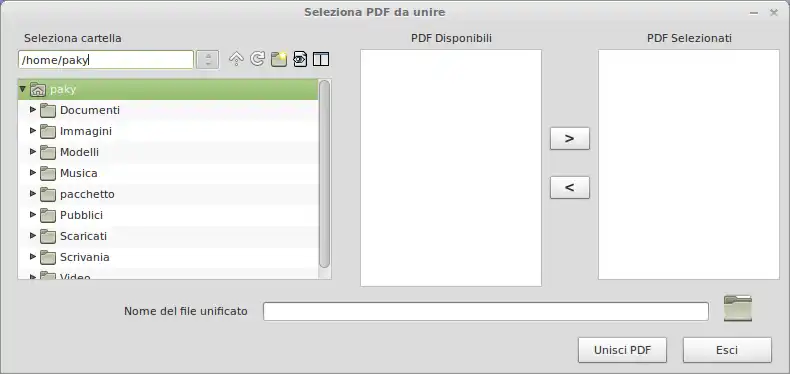Click the Immagini label
790x374 pixels.
[x=86, y=131]
